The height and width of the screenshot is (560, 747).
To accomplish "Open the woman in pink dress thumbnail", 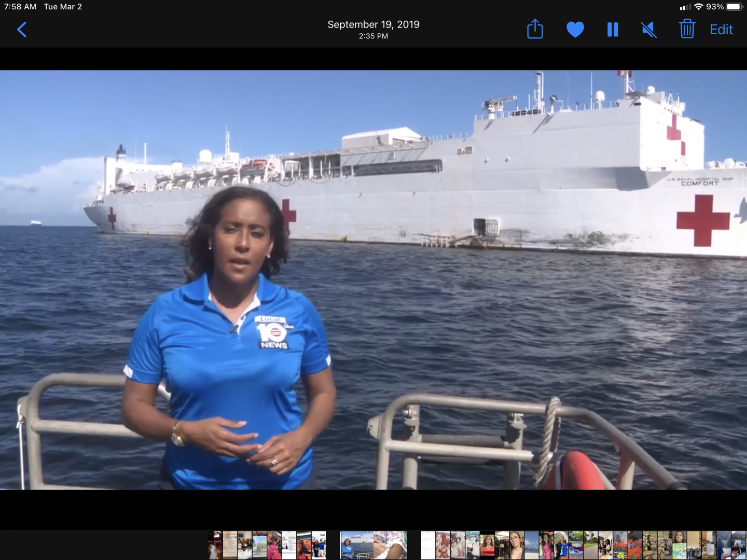I will pyautogui.click(x=274, y=545).
